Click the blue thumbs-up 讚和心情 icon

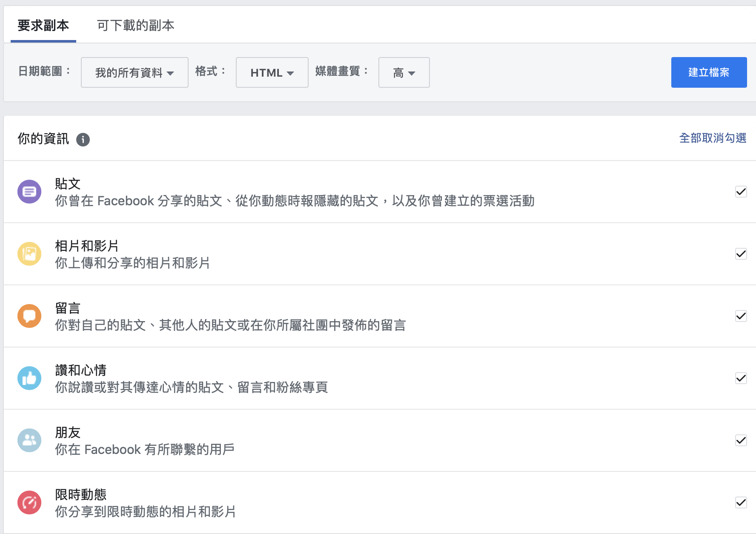(29, 378)
